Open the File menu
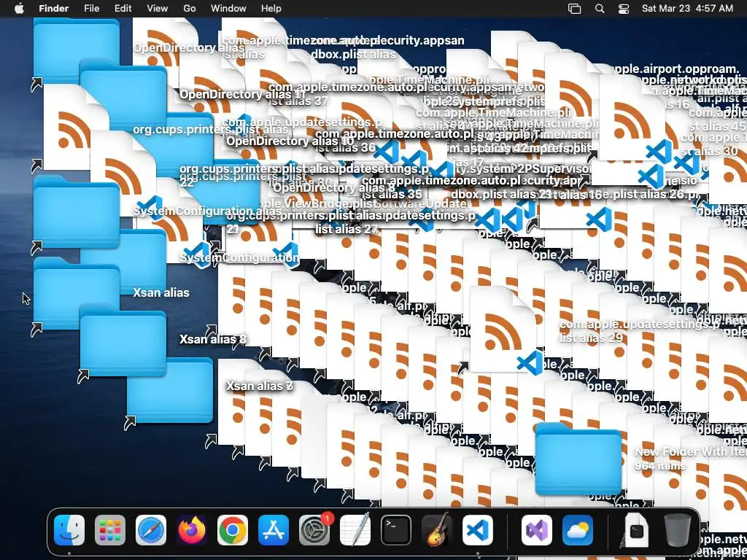The image size is (747, 560). pos(91,9)
